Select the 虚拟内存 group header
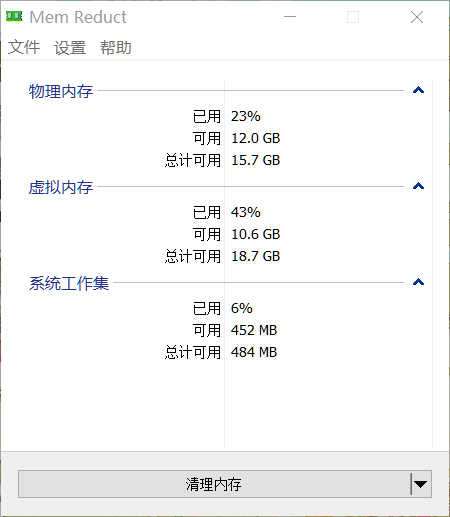Image resolution: width=450 pixels, height=517 pixels. [61, 187]
